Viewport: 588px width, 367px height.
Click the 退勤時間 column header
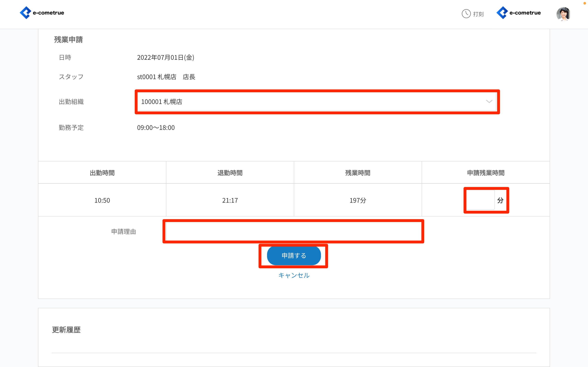[230, 173]
